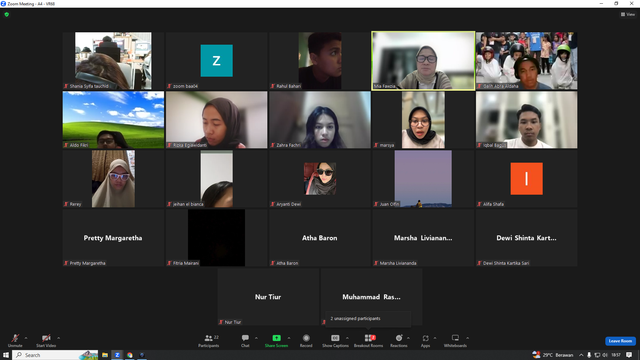
Task: Select the Marsha Liviananda tile
Action: click(423, 238)
